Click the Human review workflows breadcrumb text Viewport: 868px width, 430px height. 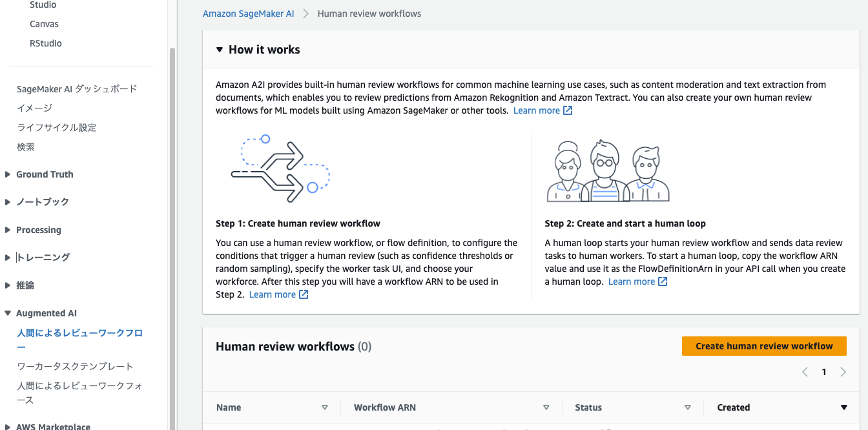click(x=369, y=14)
